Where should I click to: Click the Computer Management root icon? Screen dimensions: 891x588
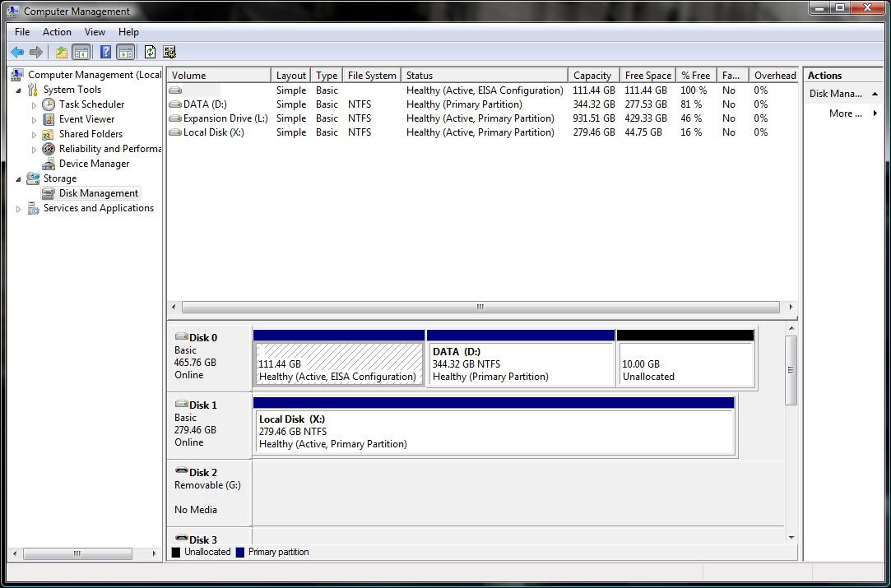[17, 74]
